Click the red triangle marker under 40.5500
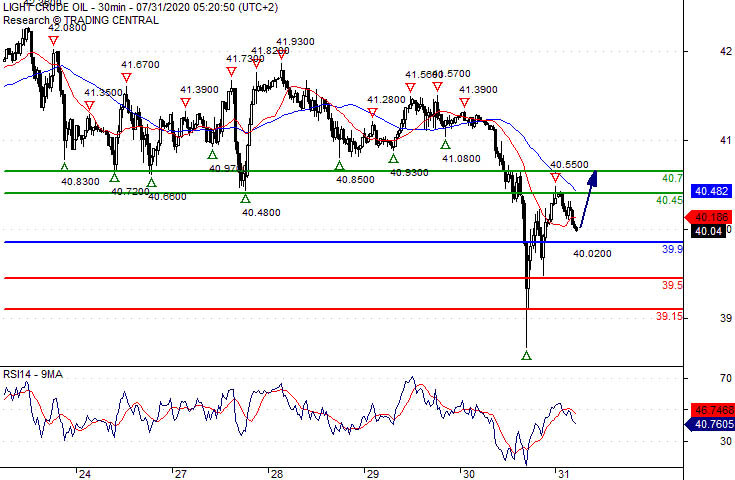Screen dimensions: 735x480 tap(555, 178)
